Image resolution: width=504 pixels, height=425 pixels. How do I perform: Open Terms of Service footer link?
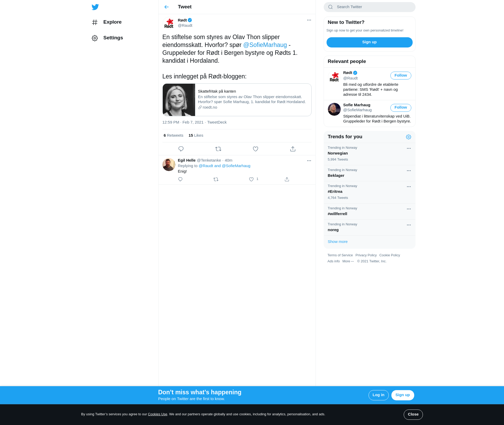(x=340, y=255)
